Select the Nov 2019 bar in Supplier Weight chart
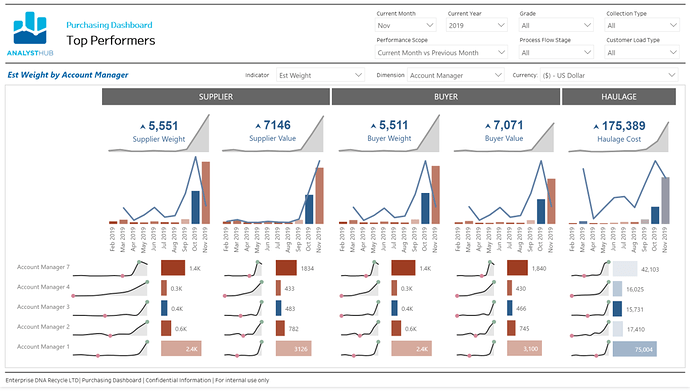This screenshot has width=690, height=392. [206, 193]
